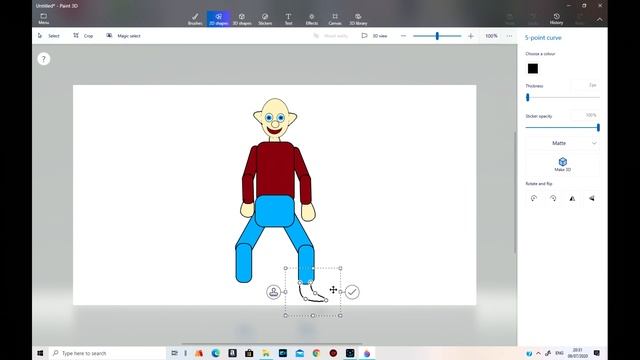The image size is (640, 360).
Task: Choose the Crop tool
Action: pyautogui.click(x=83, y=36)
